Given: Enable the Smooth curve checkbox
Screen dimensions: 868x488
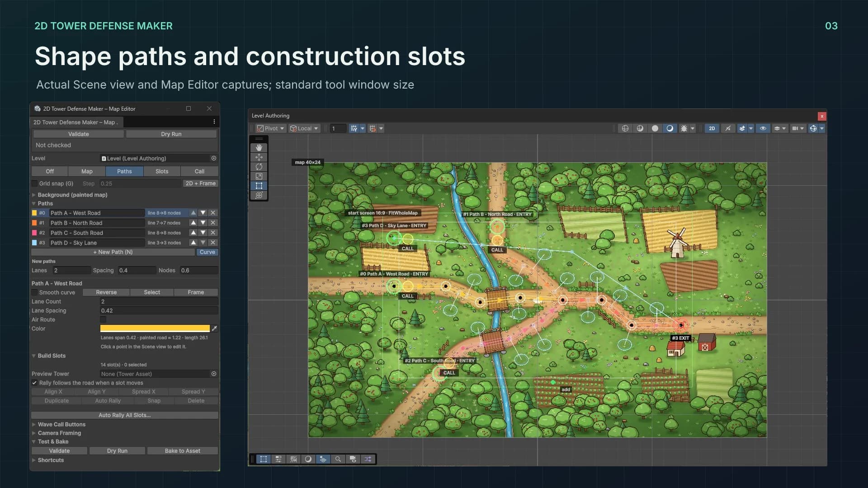Looking at the screenshot, I should [x=34, y=292].
